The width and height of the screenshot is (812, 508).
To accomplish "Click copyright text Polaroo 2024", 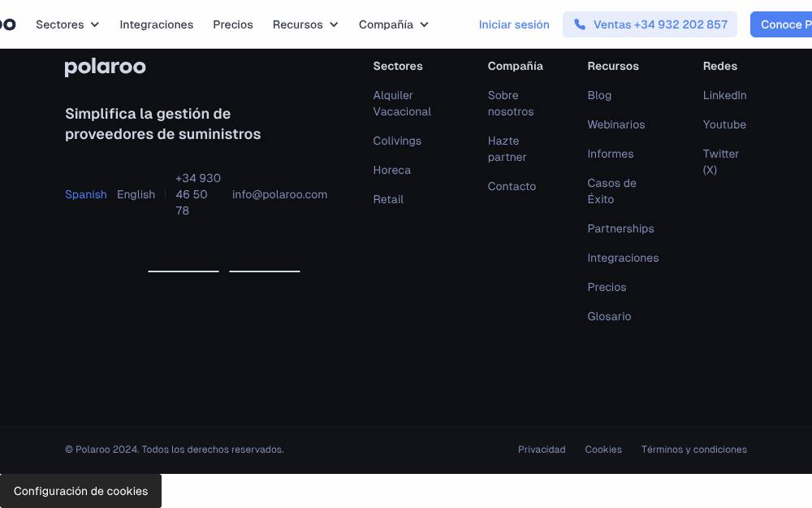I will (175, 449).
